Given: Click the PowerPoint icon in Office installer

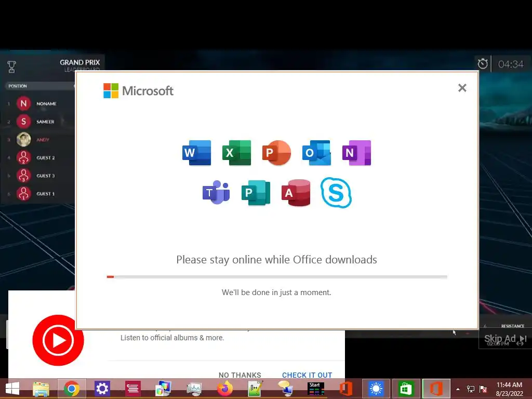Looking at the screenshot, I should coord(276,153).
